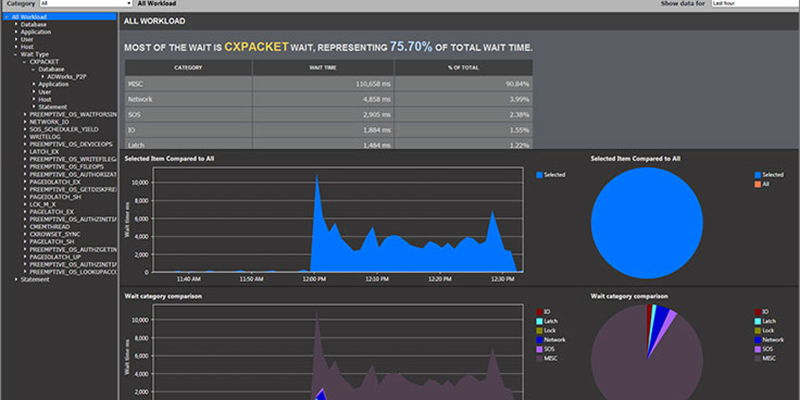
Task: Open the Category dropdown set to All
Action: coord(86,3)
